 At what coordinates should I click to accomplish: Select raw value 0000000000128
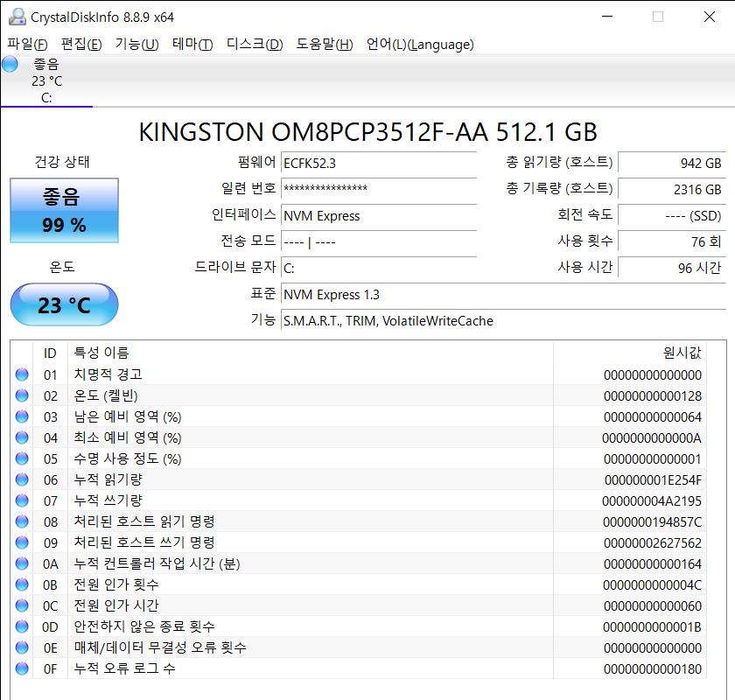[653, 396]
